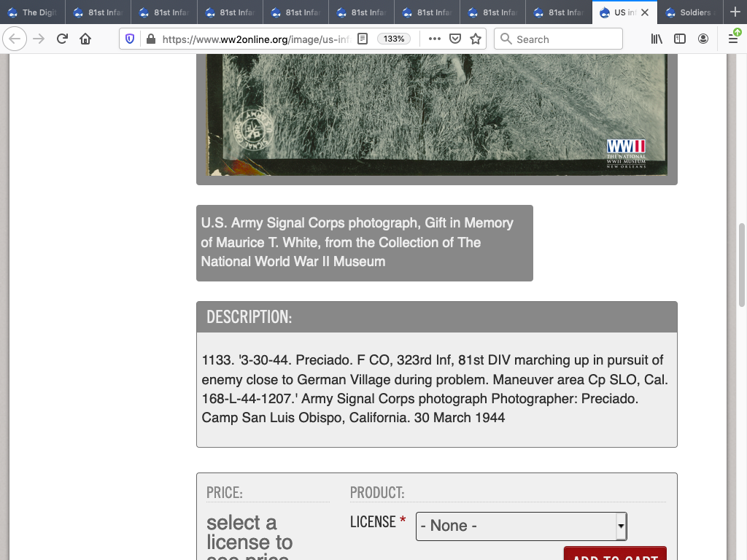747x560 pixels.
Task: Switch to The Digit tab
Action: tap(33, 12)
